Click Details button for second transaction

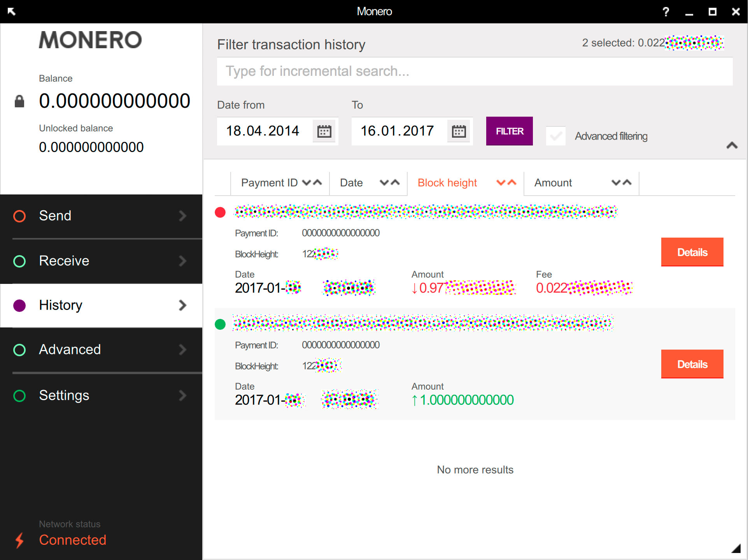pyautogui.click(x=692, y=364)
